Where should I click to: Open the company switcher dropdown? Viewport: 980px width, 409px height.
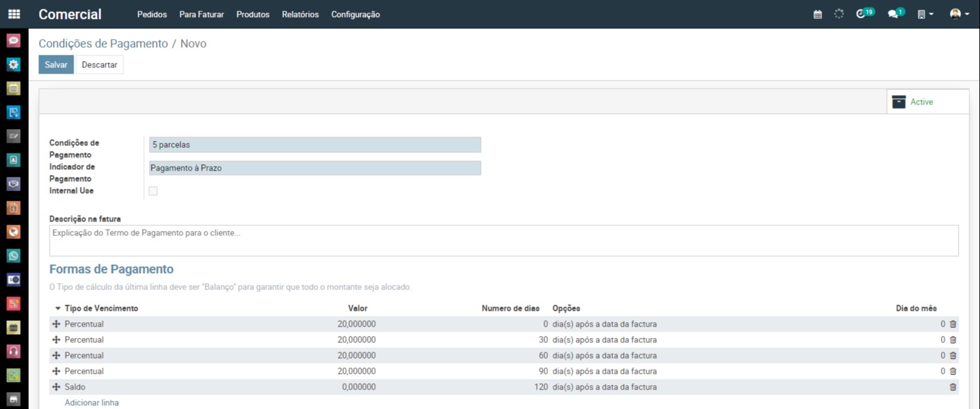coord(925,14)
